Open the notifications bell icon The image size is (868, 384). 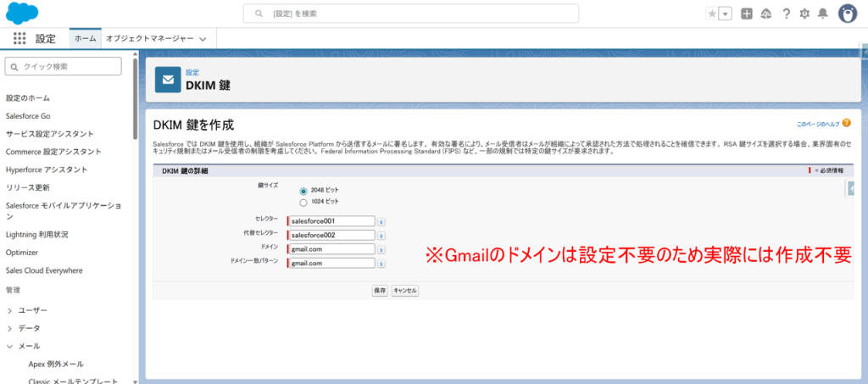point(823,14)
